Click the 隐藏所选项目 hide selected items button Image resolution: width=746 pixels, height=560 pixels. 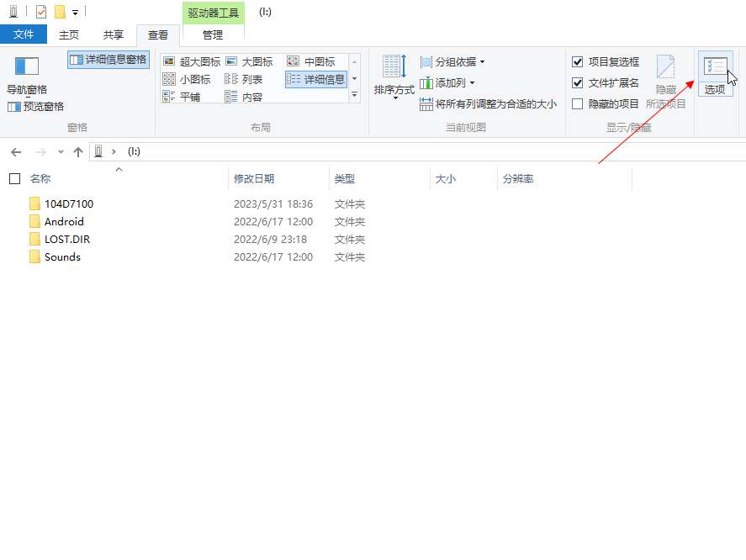point(665,82)
